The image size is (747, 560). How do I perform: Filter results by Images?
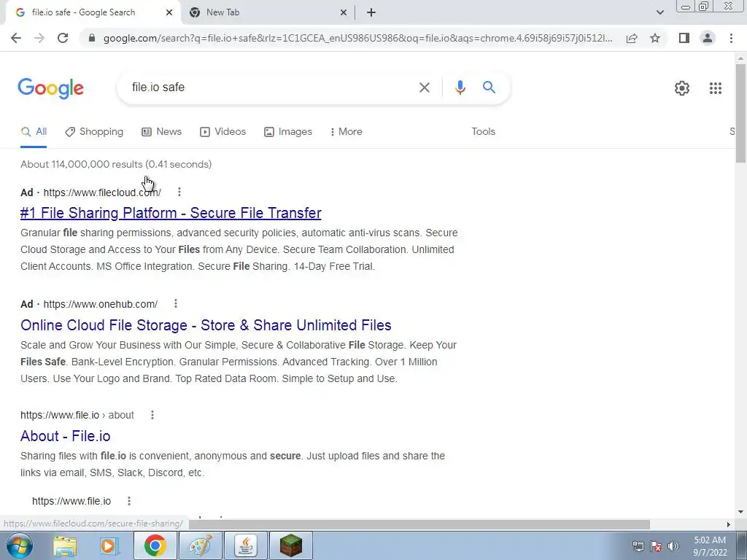pos(287,132)
